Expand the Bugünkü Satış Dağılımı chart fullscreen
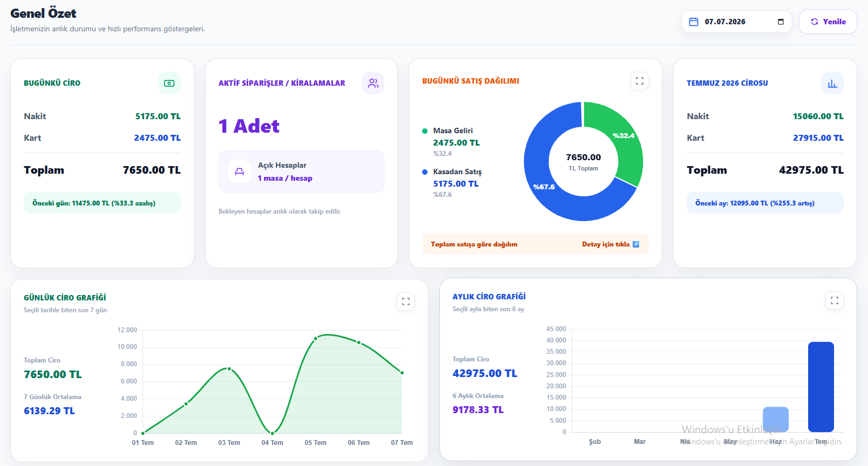Screen dimensions: 868x466 640,81
